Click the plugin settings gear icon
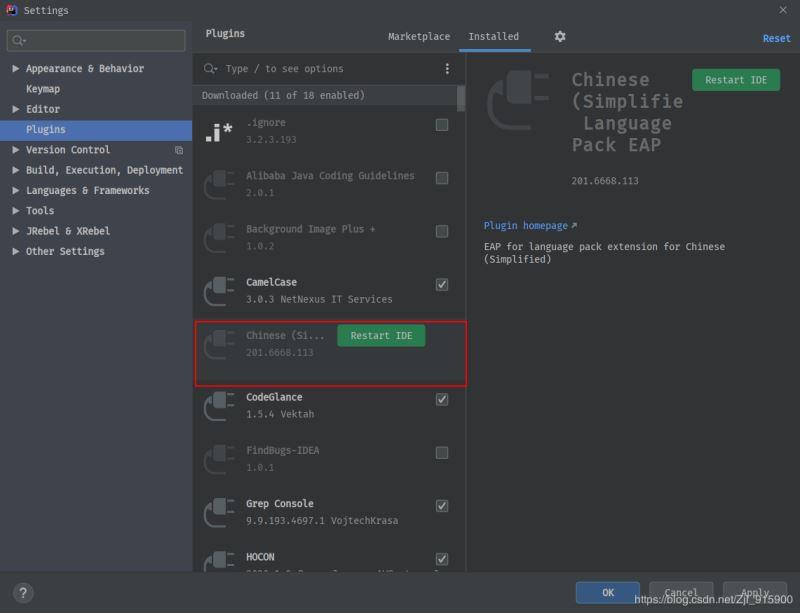Image resolution: width=800 pixels, height=613 pixels. (560, 37)
